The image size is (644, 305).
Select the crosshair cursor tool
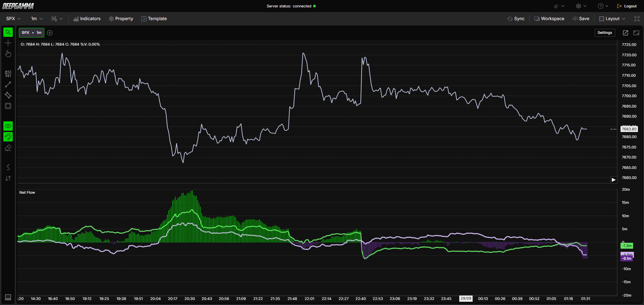[8, 43]
